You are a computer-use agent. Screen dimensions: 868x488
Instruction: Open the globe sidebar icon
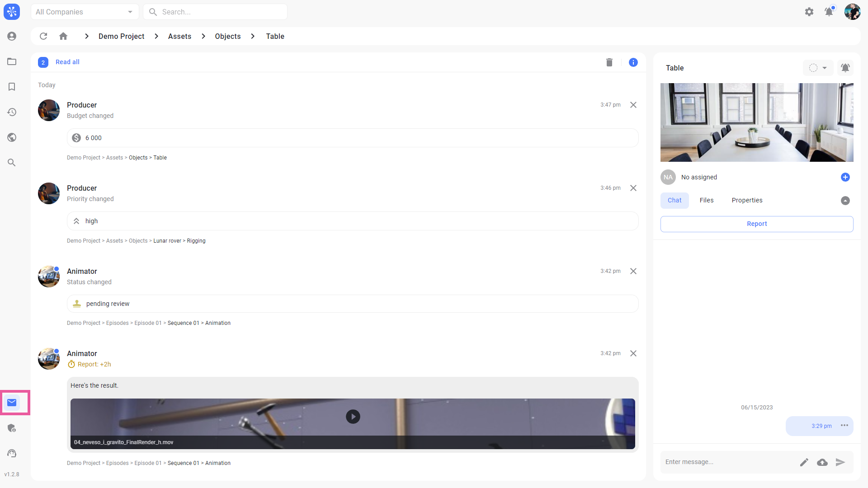[x=12, y=137]
